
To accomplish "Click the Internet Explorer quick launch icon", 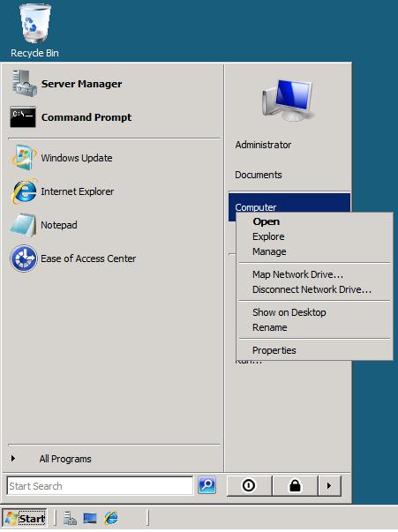I will pyautogui.click(x=111, y=518).
